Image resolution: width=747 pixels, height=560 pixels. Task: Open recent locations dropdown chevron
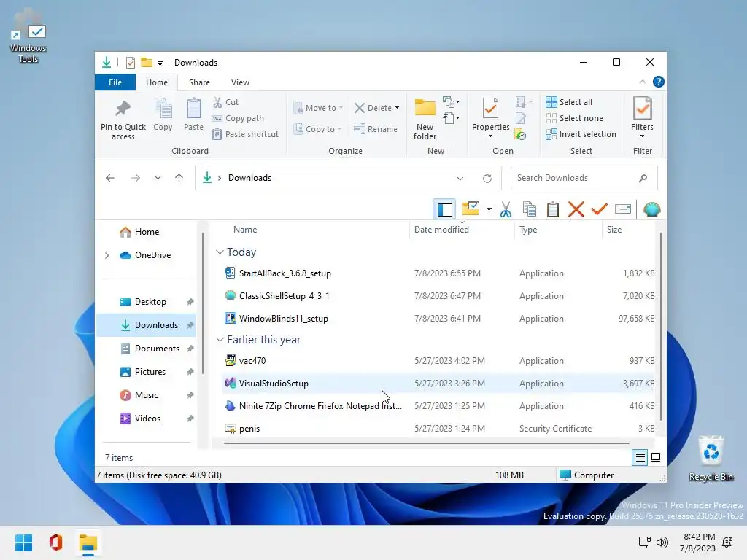tap(158, 178)
